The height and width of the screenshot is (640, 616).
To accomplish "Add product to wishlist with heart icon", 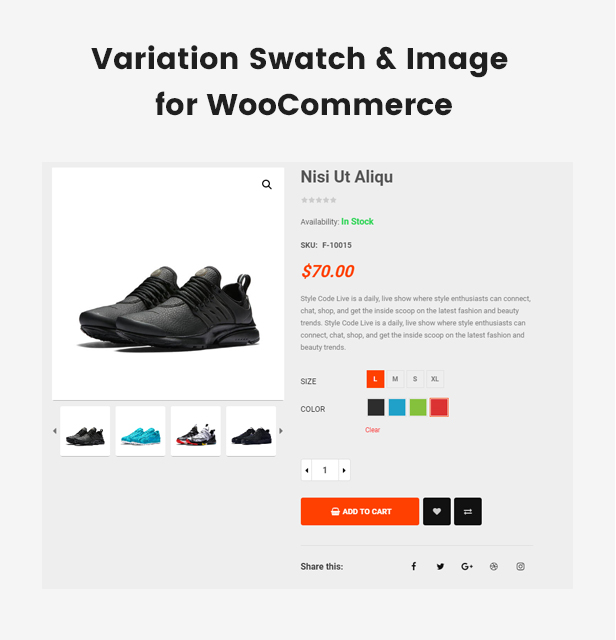I will click(x=437, y=511).
